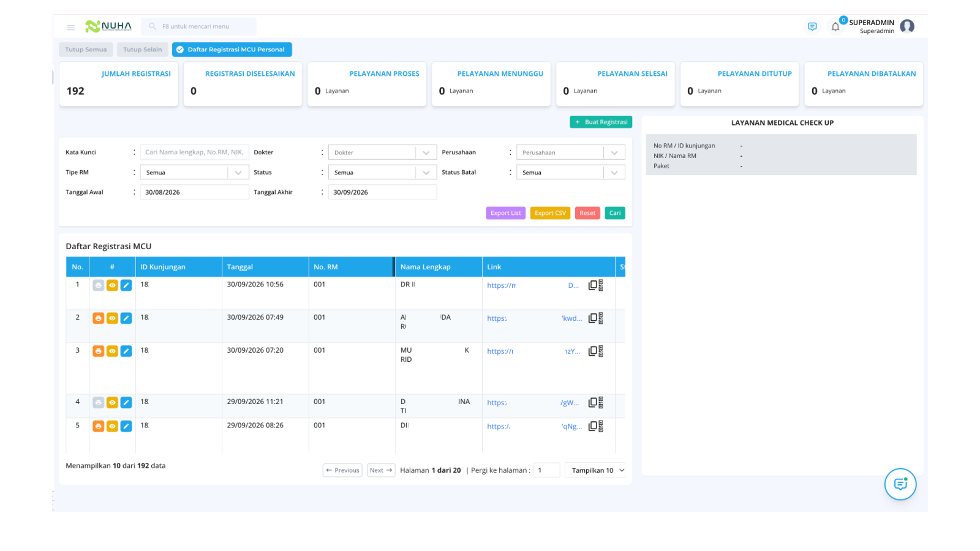
Task: Expand the Dokter dropdown
Action: pos(382,152)
